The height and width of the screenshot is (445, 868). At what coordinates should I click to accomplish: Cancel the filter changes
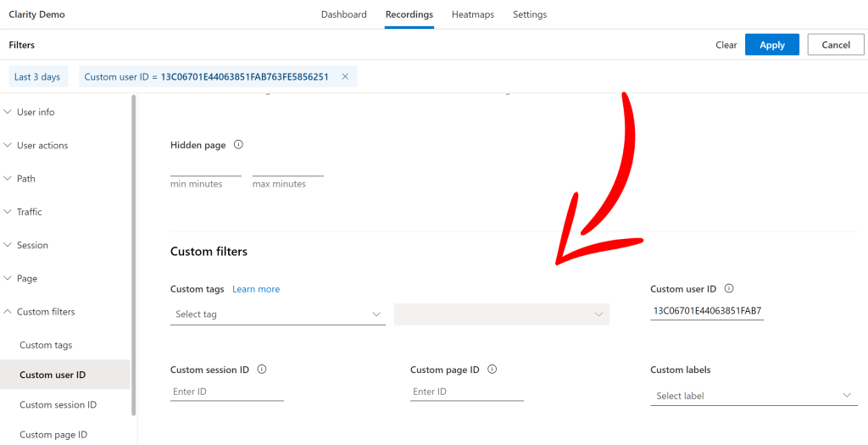[x=836, y=45]
